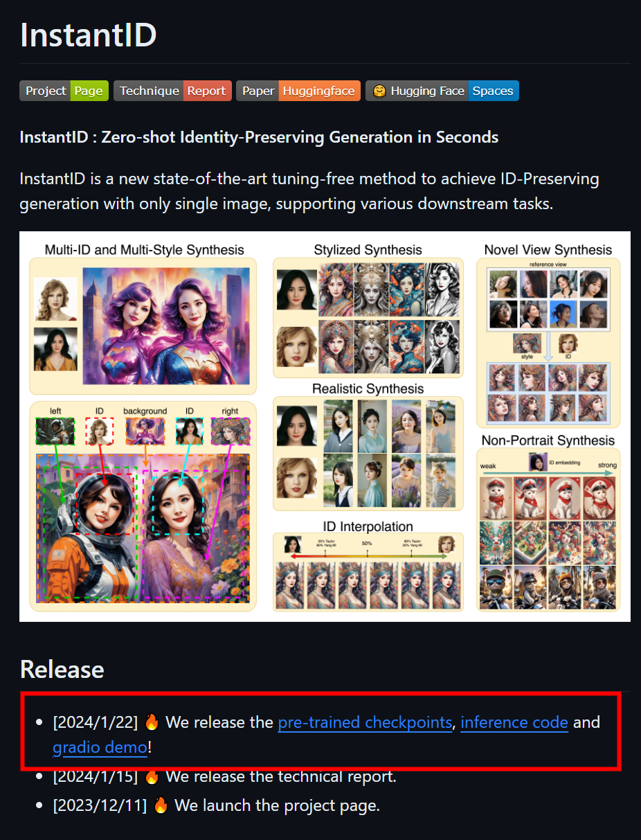Click the fire icon beside 2023/12/11 entry

161,805
